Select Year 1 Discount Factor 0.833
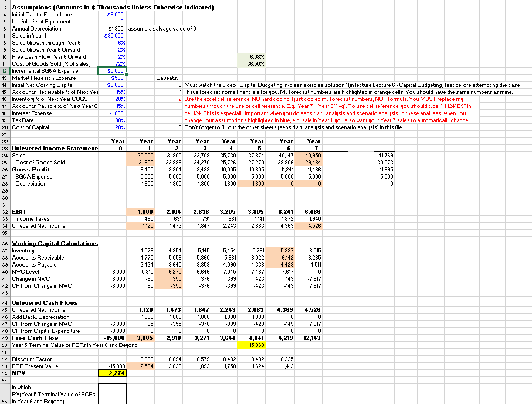 point(140,359)
